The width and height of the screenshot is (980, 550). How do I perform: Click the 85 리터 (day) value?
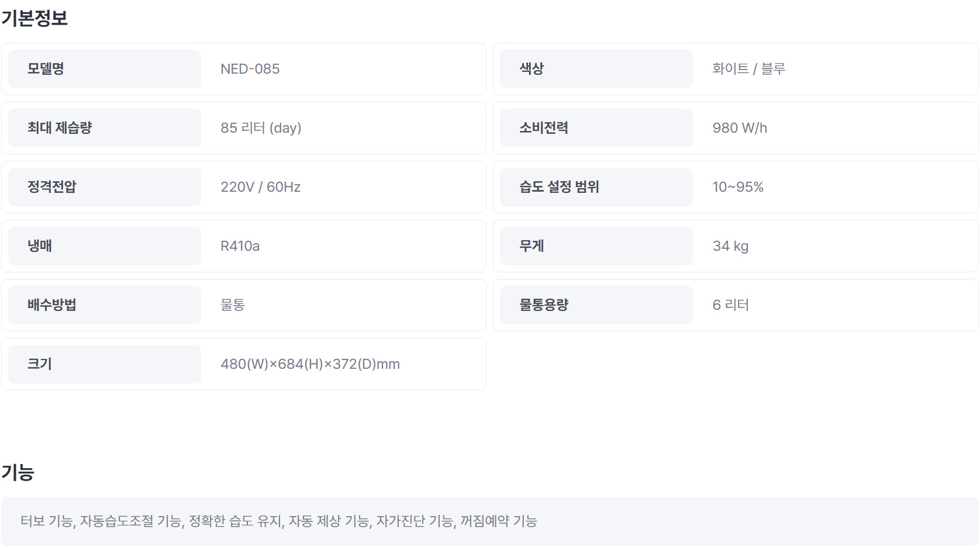(x=261, y=128)
